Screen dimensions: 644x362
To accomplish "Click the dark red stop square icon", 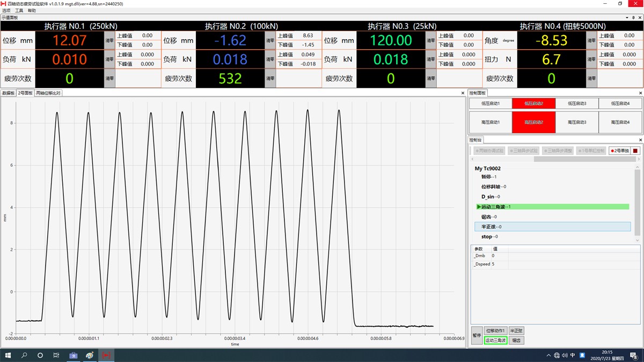I will tap(635, 151).
